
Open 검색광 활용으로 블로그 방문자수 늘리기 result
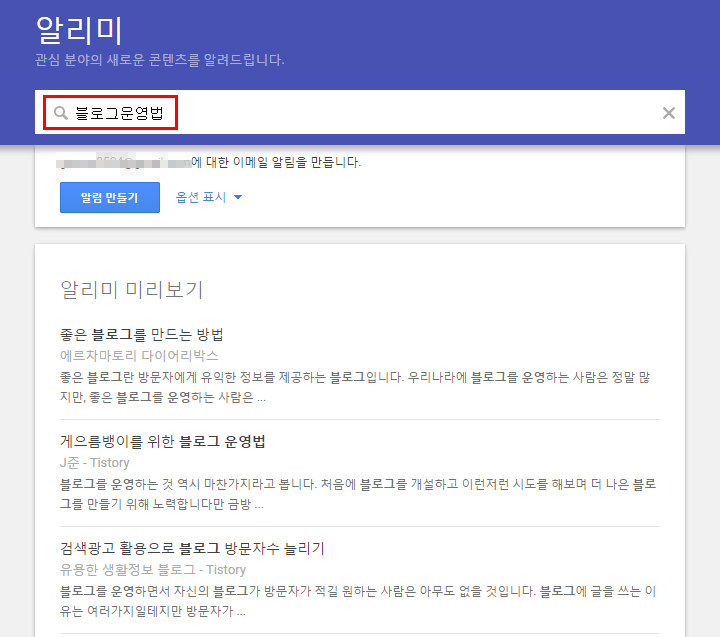[x=193, y=549]
